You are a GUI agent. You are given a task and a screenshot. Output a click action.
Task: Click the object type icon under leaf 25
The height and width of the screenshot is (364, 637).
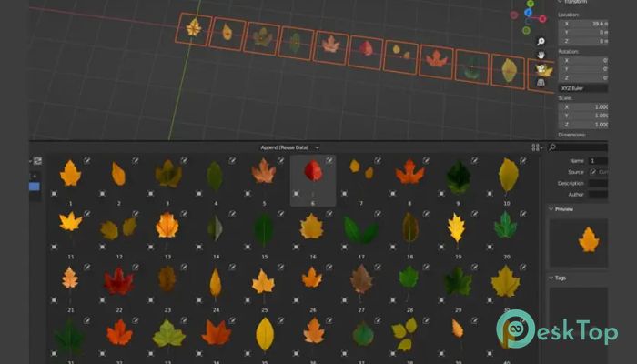248,300
